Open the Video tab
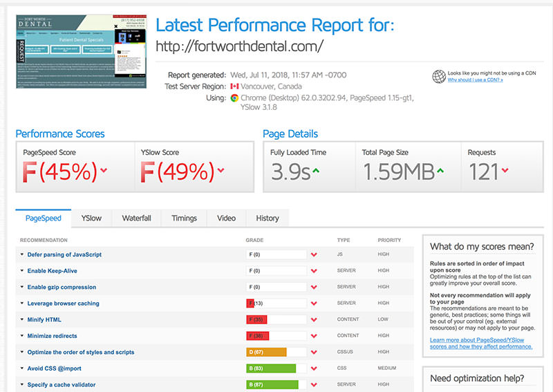 (227, 218)
